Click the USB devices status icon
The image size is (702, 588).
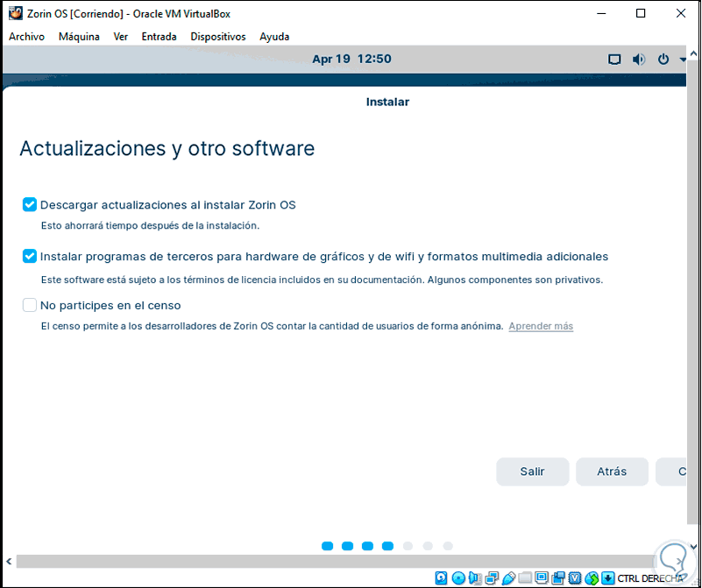pos(508,578)
